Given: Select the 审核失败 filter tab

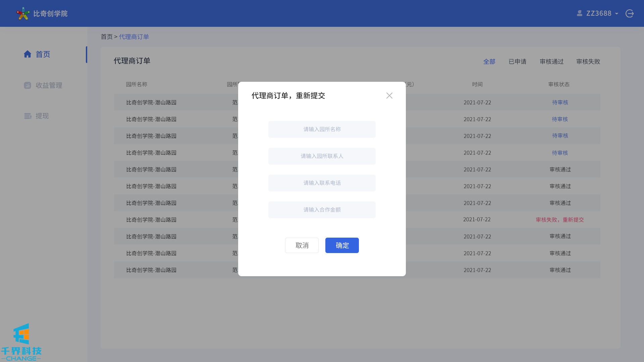Looking at the screenshot, I should pyautogui.click(x=588, y=62).
